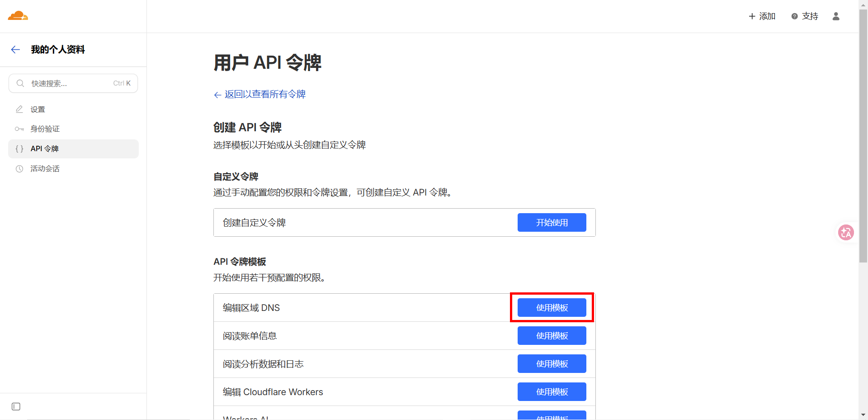This screenshot has height=420, width=868.
Task: Click 编辑区域 DNS row label
Action: [x=251, y=308]
